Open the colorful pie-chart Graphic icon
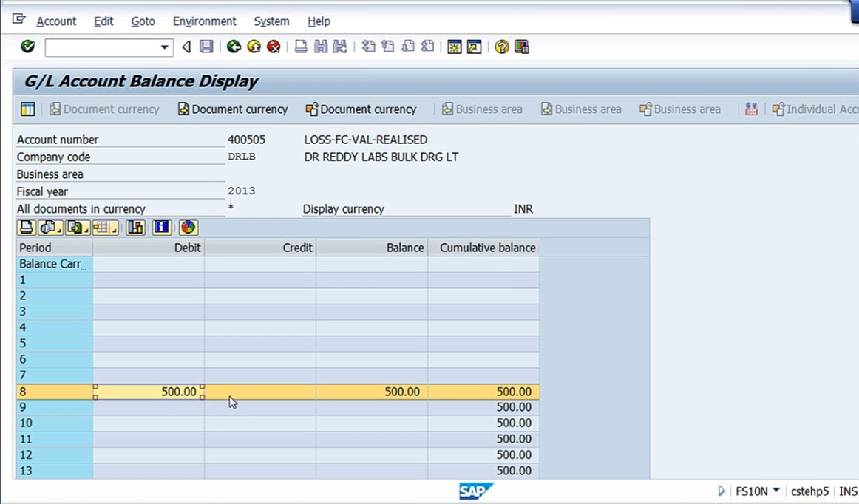This screenshot has height=504, width=859. click(x=188, y=228)
